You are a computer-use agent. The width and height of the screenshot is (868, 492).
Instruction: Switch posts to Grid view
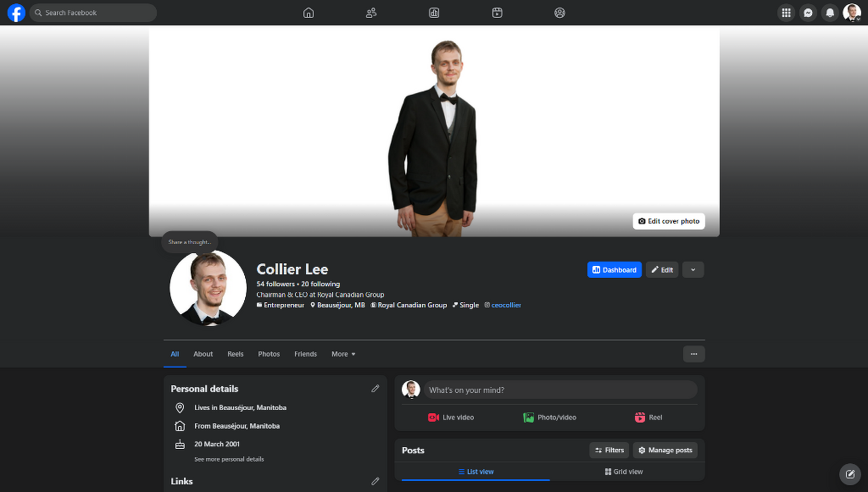[624, 471]
